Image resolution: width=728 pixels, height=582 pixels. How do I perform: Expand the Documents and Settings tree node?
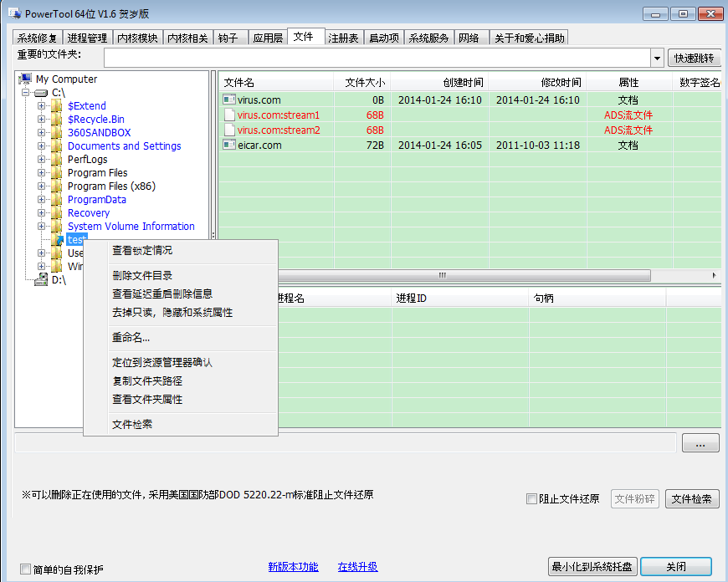[41, 146]
